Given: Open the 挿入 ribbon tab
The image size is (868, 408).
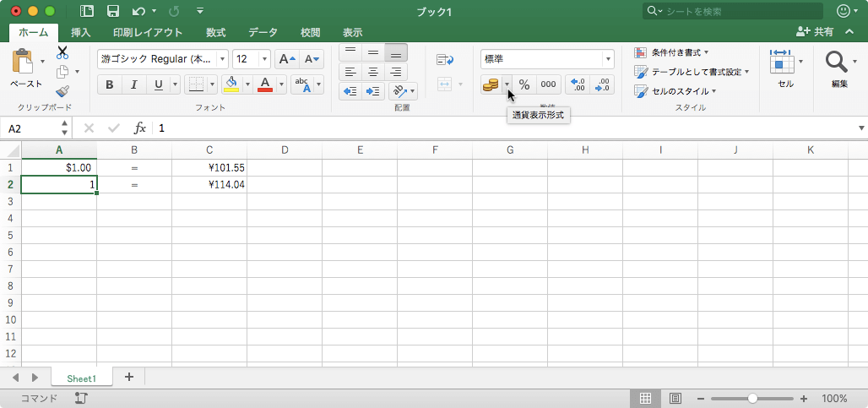Looking at the screenshot, I should (x=81, y=33).
